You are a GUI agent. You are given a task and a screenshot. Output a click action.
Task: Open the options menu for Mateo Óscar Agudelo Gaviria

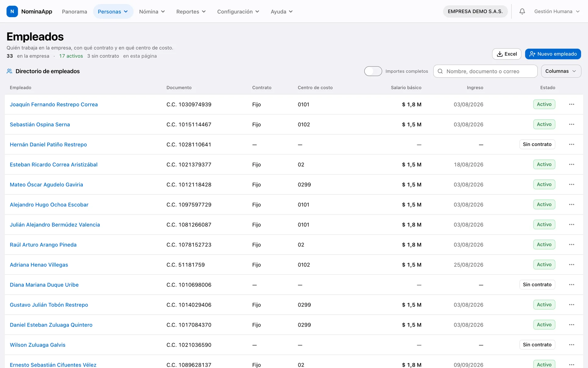pyautogui.click(x=571, y=184)
